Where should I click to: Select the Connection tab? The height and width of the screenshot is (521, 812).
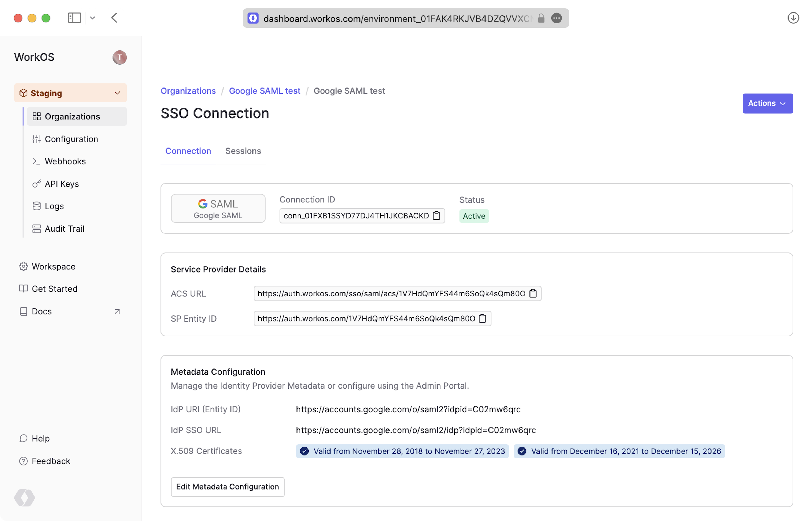[188, 151]
